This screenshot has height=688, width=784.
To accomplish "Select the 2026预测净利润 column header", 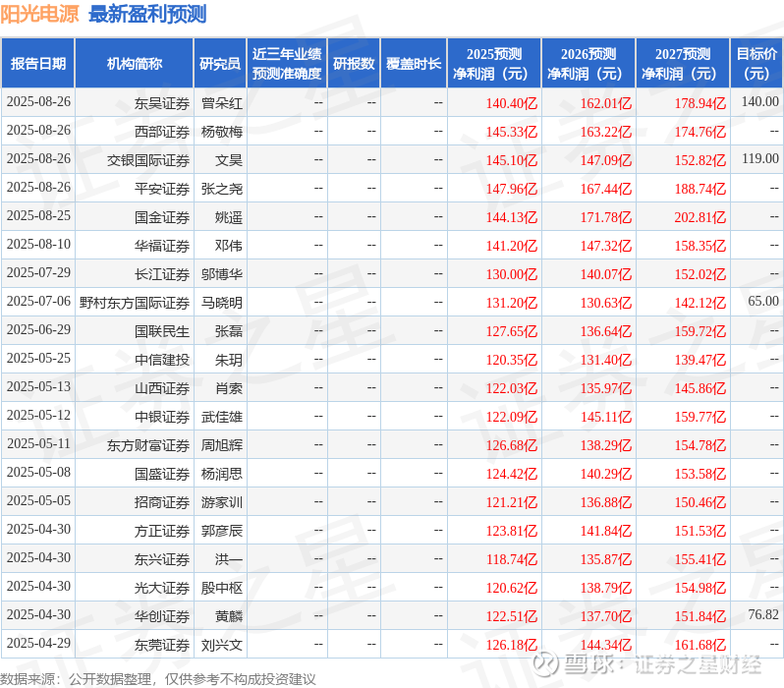I will [x=588, y=64].
